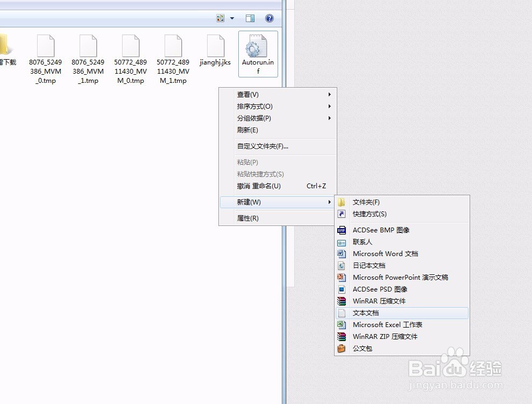Select the 8076_5249386_MVM_1.tmp file icon
The image size is (532, 404).
(x=88, y=45)
